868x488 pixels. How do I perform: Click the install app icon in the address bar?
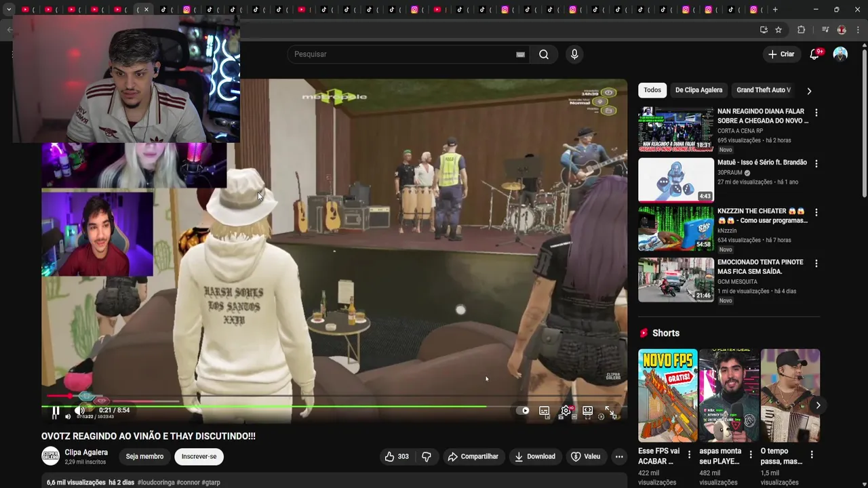click(x=764, y=30)
